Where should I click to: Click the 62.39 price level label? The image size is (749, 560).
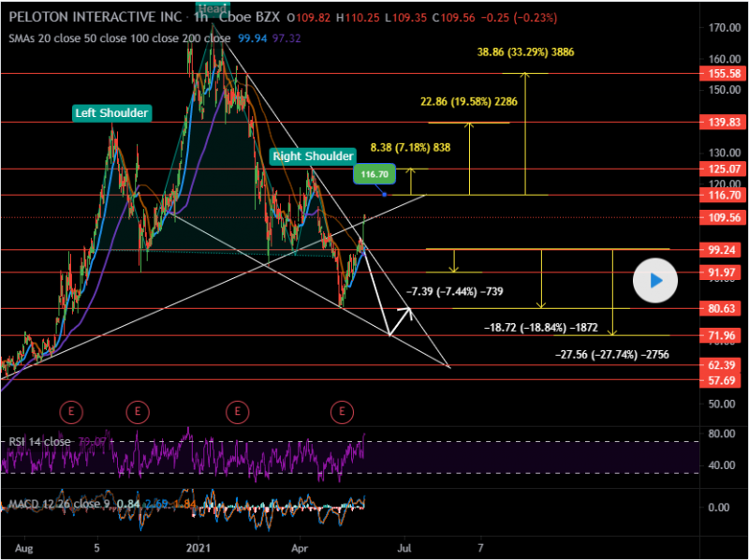click(722, 365)
